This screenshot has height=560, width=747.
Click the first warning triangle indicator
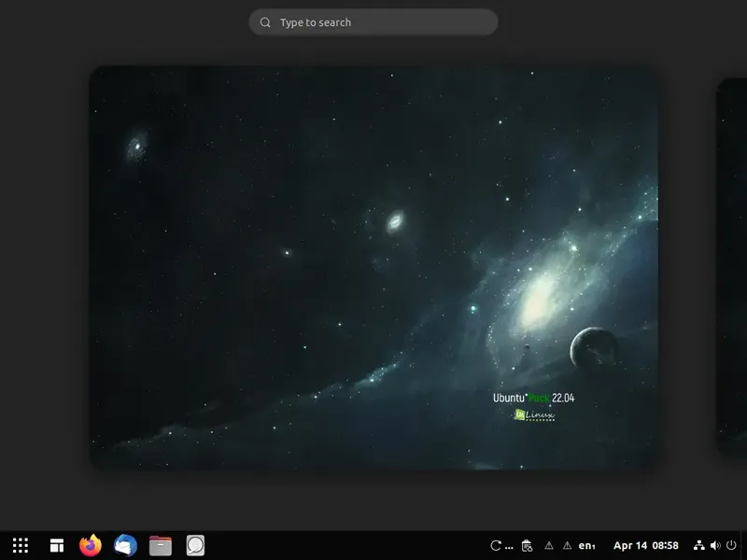coord(549,545)
